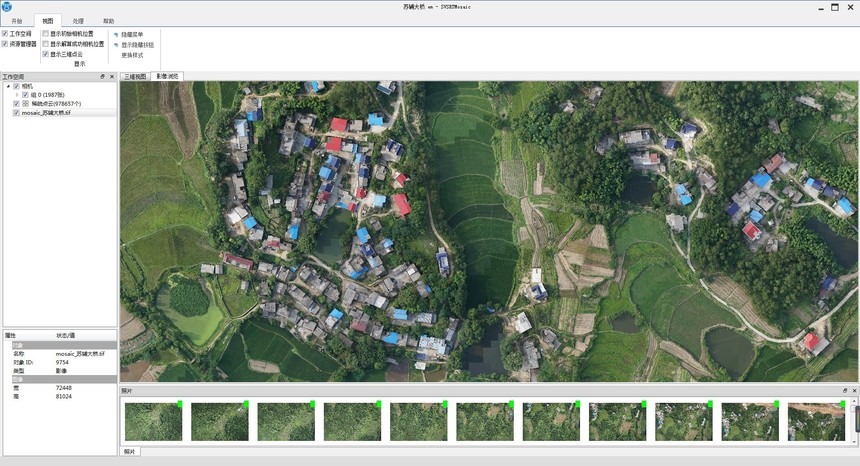This screenshot has width=860, height=466.
Task: Select the height value 81024
Action: pos(64,396)
